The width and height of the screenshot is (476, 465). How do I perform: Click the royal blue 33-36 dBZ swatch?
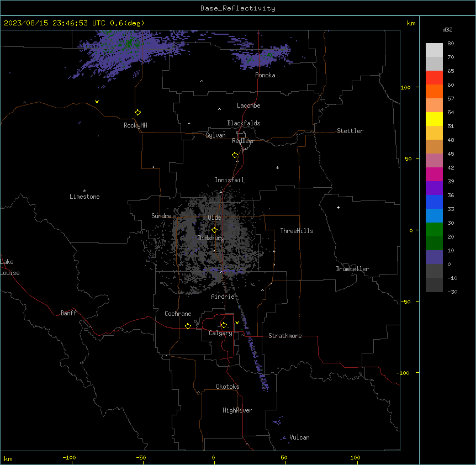click(434, 202)
